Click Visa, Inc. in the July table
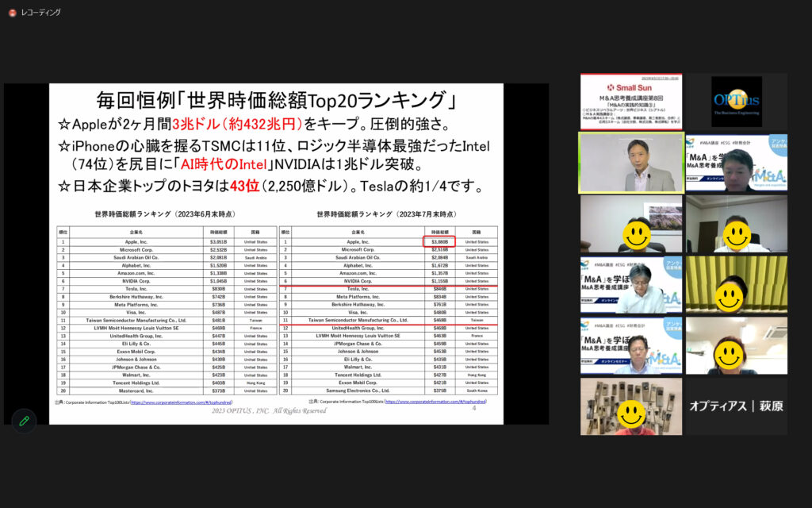Screen dimensions: 812x508 tap(358, 313)
